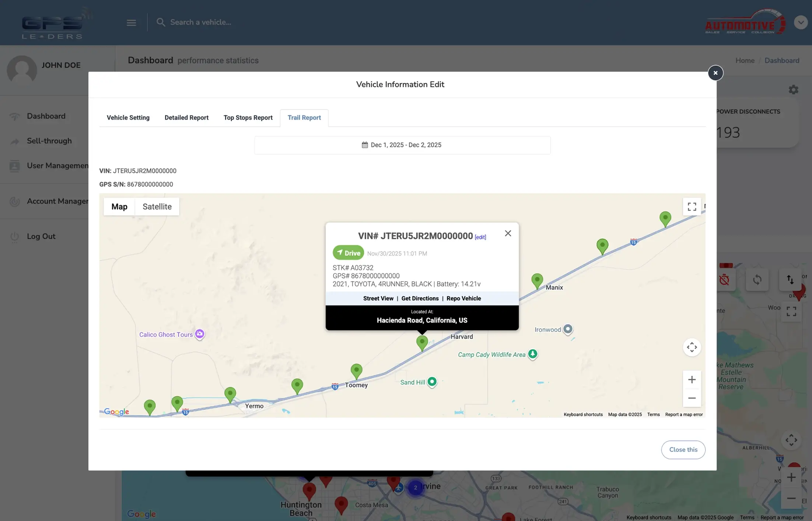
Task: Toggle fullscreen on the trail map
Action: [692, 207]
